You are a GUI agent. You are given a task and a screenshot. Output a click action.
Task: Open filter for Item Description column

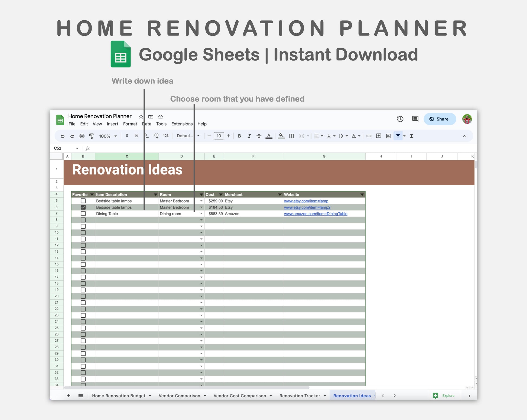[155, 195]
